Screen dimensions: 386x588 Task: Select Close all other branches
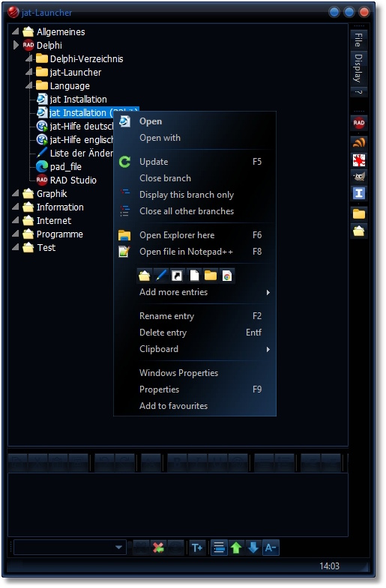tap(195, 211)
